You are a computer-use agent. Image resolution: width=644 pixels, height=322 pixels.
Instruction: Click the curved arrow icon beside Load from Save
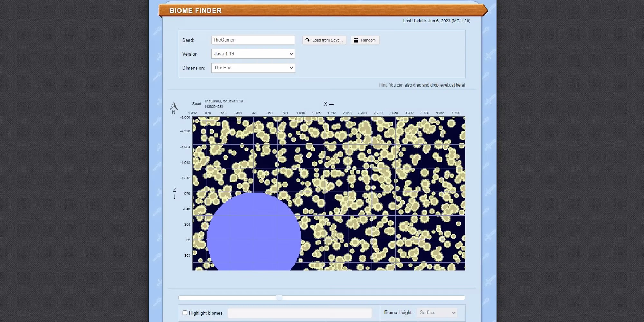coord(307,40)
